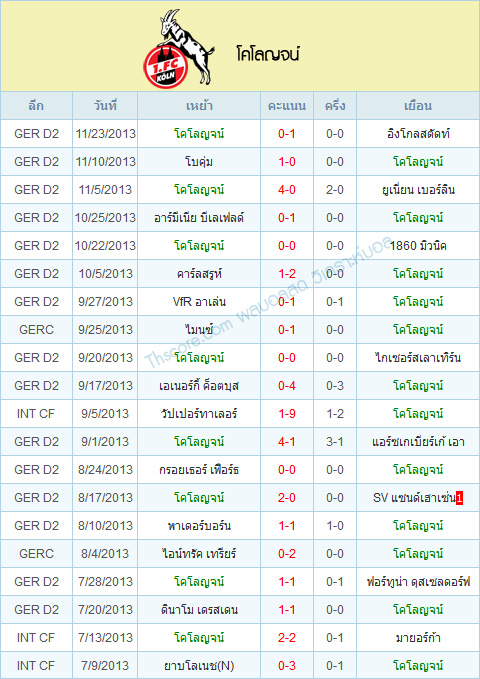
Task: Open home team ไอน์ทรัค เทรียร์
Action: pos(199,554)
